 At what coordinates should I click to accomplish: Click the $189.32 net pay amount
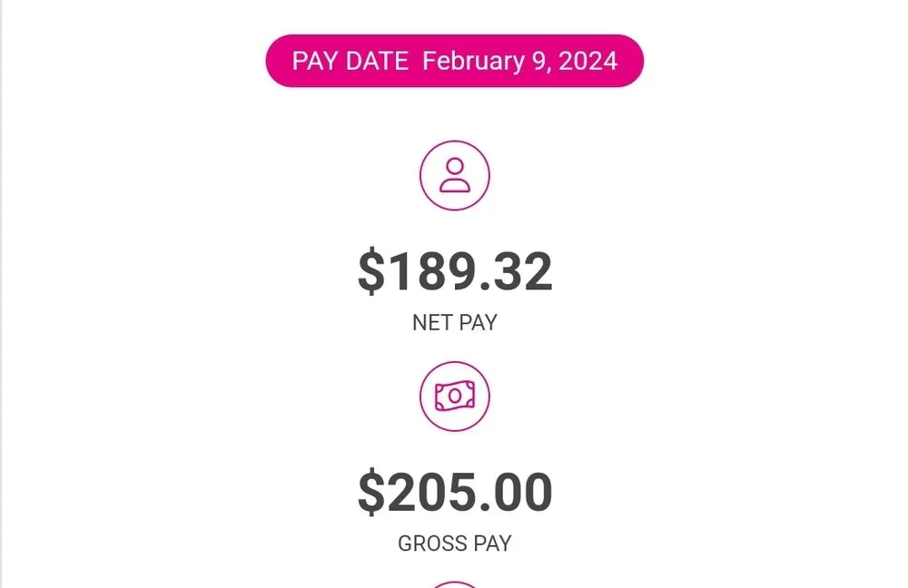(454, 271)
